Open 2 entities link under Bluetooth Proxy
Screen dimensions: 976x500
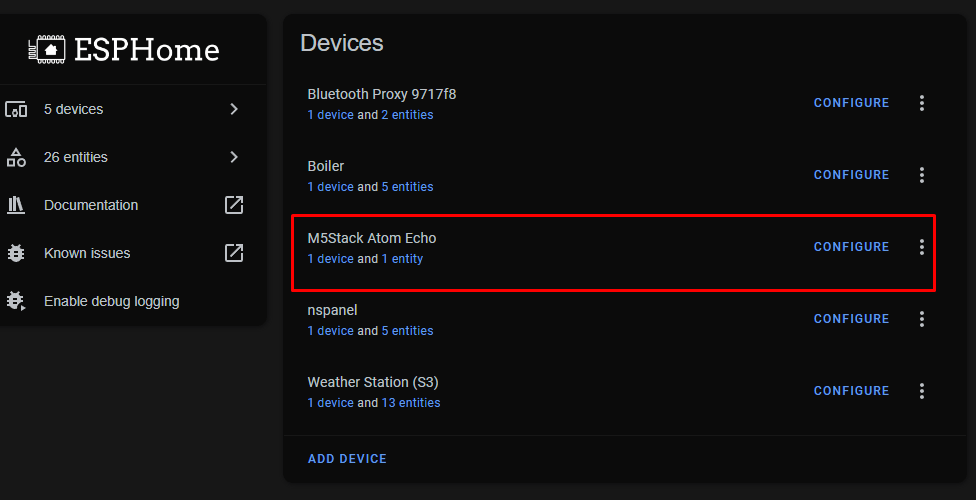(407, 115)
